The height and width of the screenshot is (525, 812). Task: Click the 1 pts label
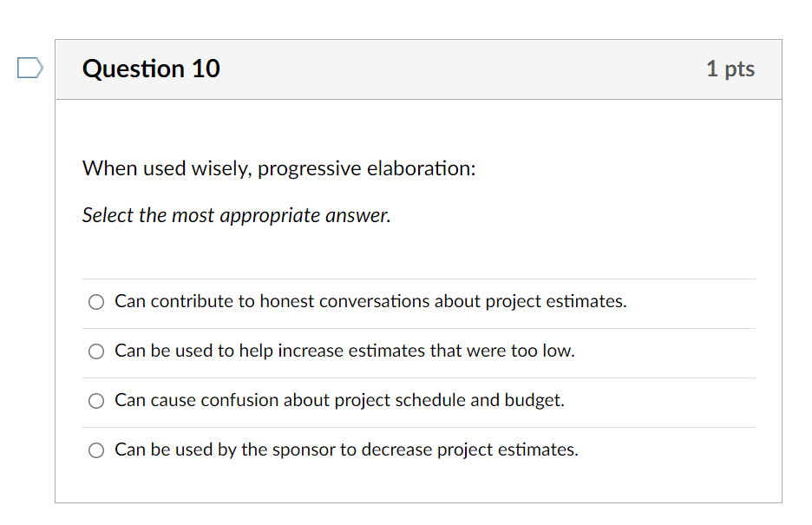click(x=730, y=69)
